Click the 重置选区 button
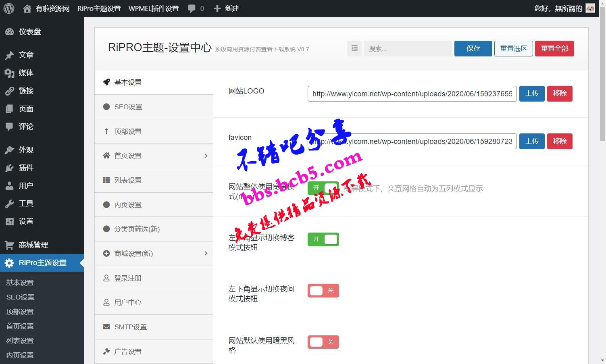Image resolution: width=606 pixels, height=364 pixels. click(x=514, y=48)
